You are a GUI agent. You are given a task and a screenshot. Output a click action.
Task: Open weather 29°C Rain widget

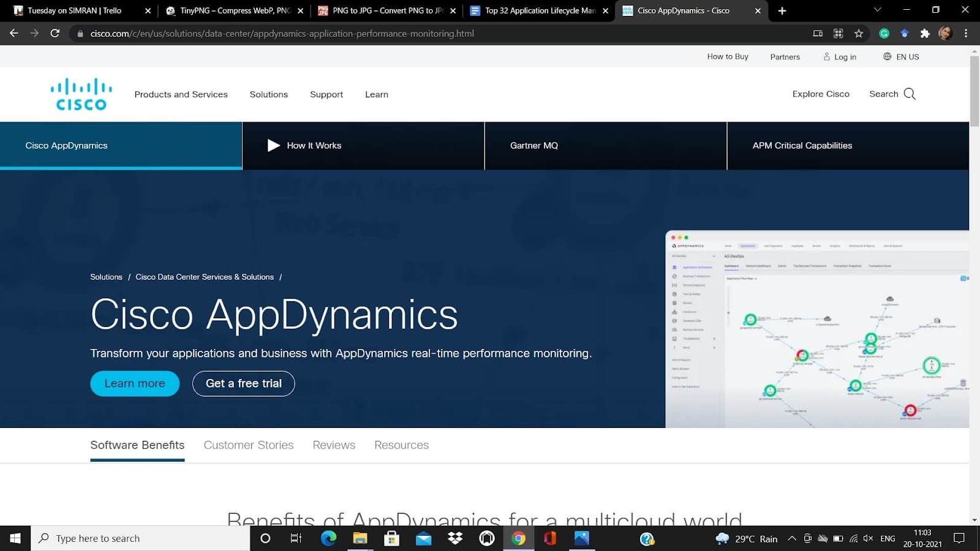(x=747, y=538)
